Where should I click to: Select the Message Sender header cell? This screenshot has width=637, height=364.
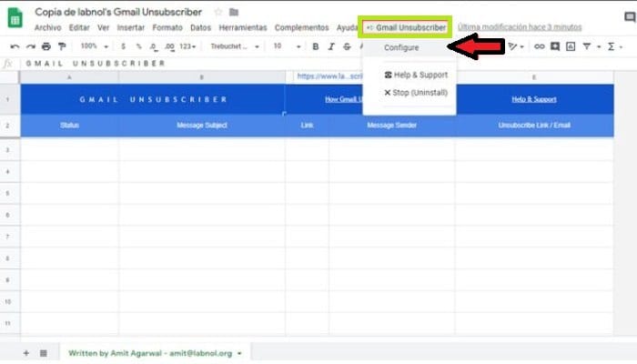[x=391, y=126]
